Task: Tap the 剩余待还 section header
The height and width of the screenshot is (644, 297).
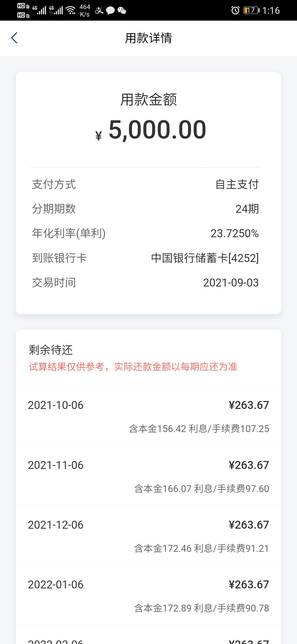Action: (x=51, y=350)
